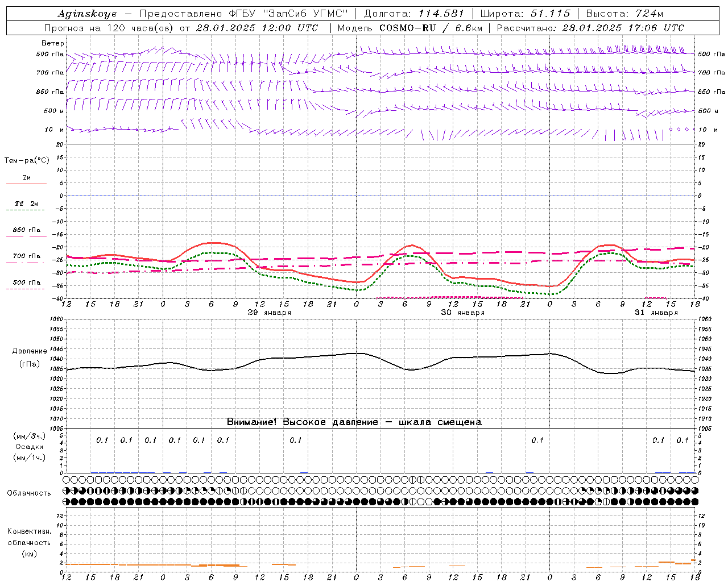This screenshot has height=582, width=728.
Task: Click the Модель COSMO-RU / 6.6км label
Action: pos(409,28)
